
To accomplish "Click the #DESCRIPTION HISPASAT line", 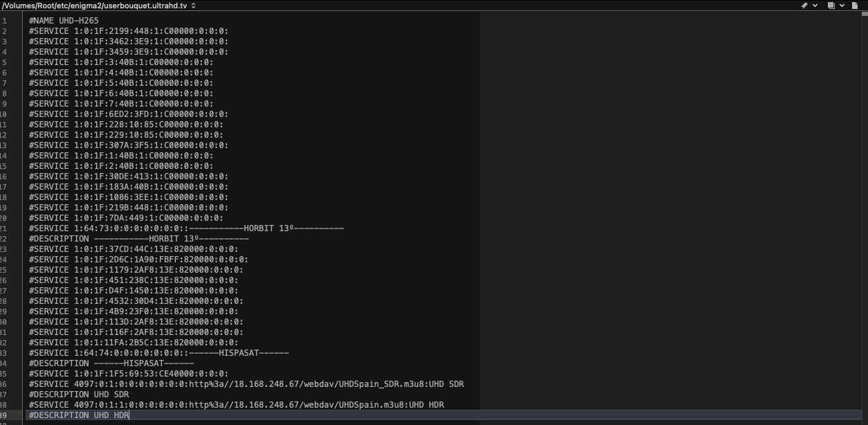I will point(111,363).
